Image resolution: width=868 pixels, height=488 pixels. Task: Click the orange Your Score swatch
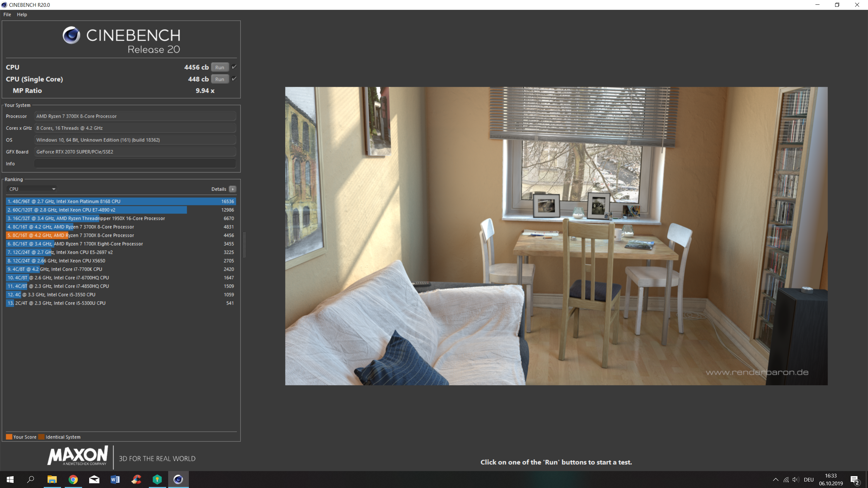pyautogui.click(x=9, y=437)
